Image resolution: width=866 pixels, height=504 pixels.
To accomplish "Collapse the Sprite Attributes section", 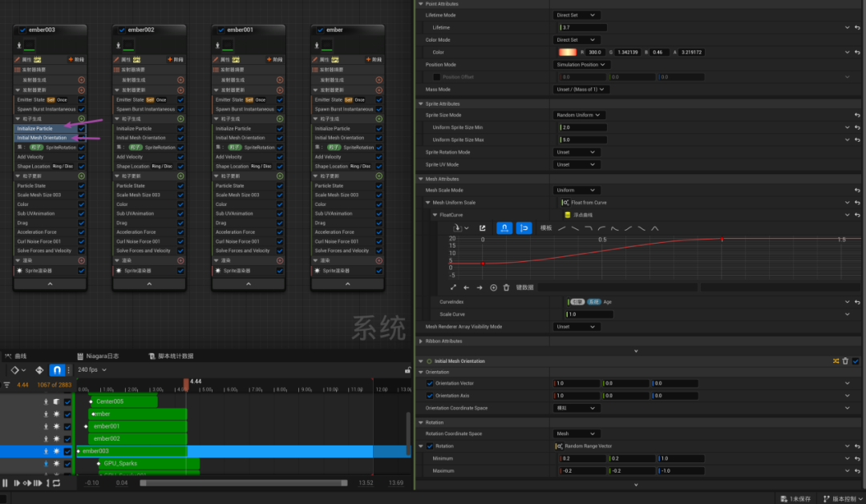I will pyautogui.click(x=421, y=104).
